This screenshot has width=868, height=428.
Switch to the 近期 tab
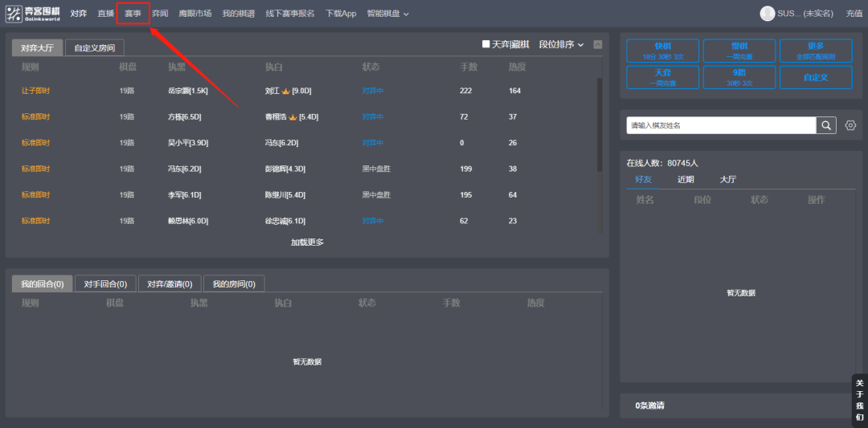686,180
